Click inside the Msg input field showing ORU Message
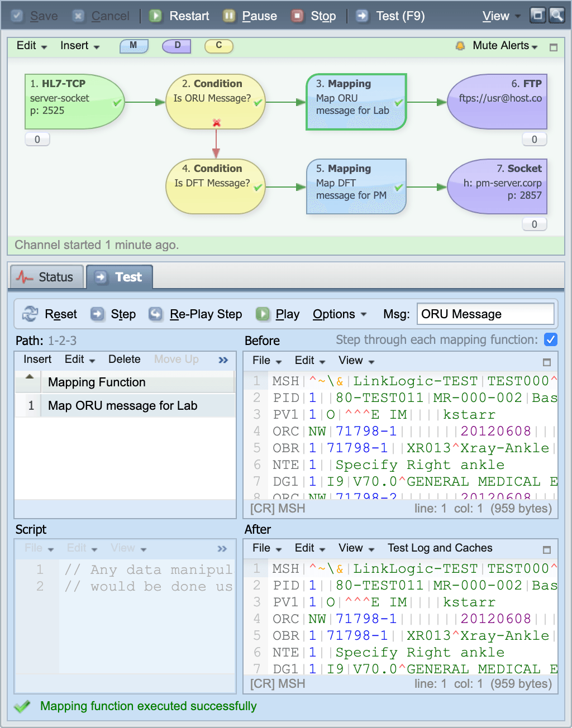This screenshot has height=728, width=572. [x=485, y=314]
